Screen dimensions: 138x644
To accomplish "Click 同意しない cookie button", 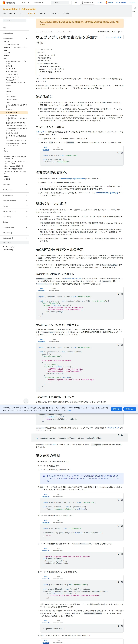I will coord(130,409).
